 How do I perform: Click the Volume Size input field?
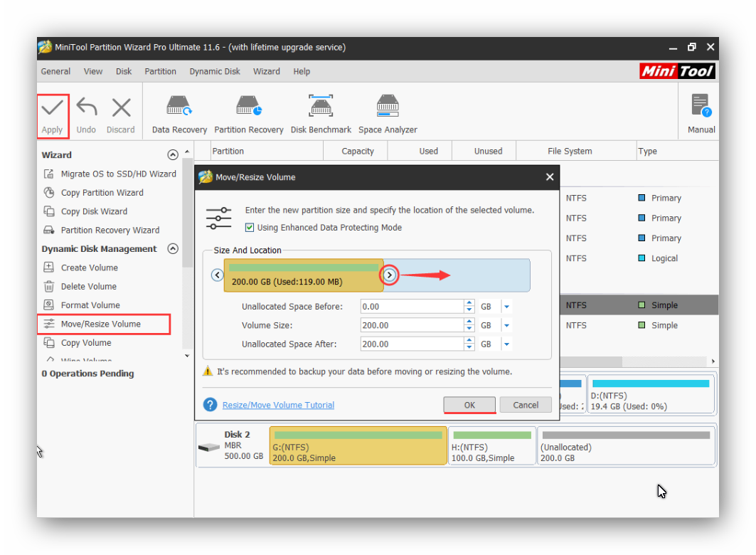coord(412,325)
